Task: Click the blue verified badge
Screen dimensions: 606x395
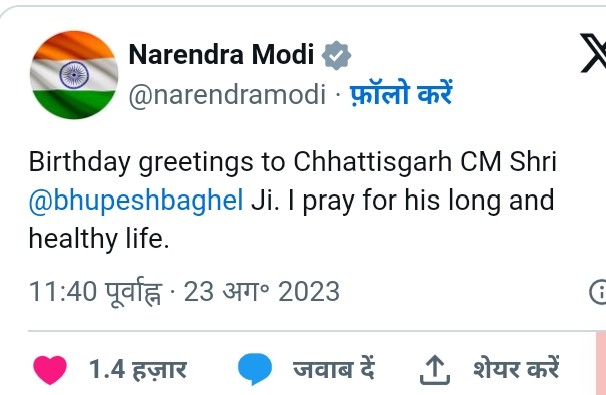Action: (x=336, y=55)
